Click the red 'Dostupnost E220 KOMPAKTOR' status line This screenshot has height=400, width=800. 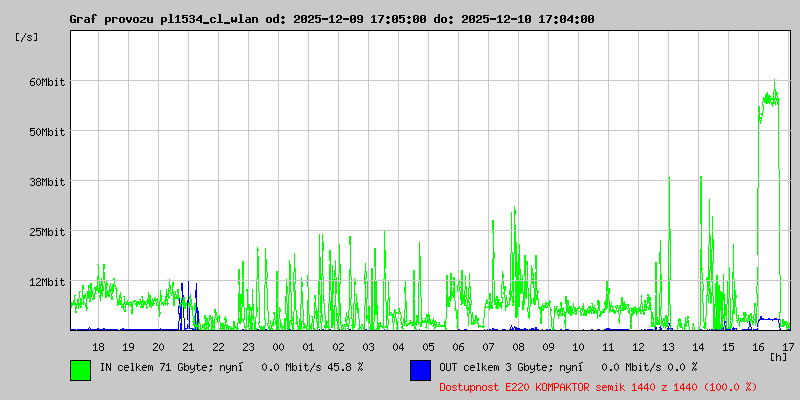pyautogui.click(x=598, y=386)
